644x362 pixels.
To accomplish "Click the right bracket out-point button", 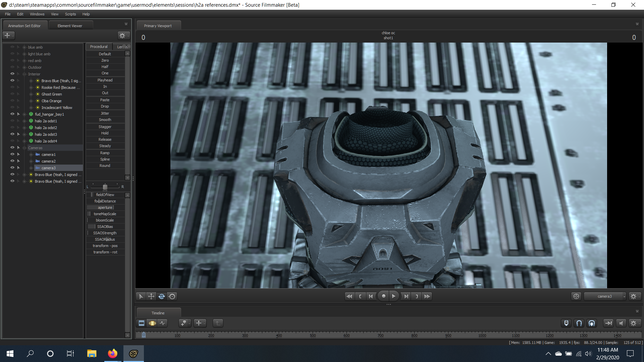I will click(x=417, y=296).
